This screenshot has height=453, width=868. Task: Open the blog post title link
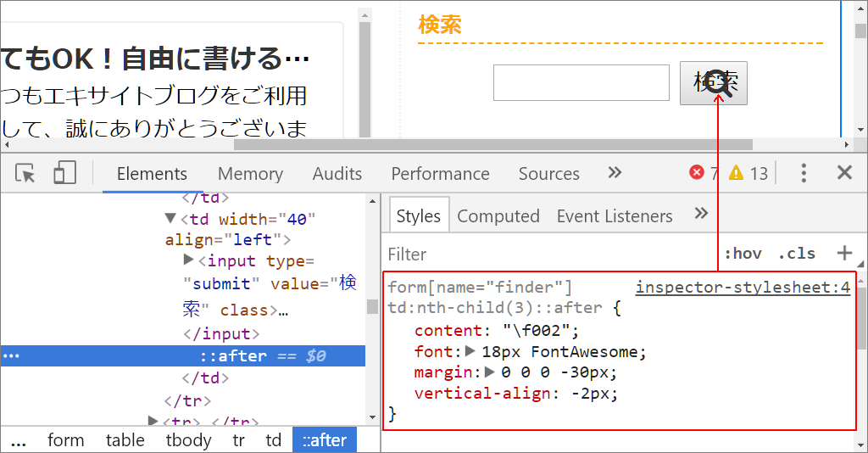tap(155, 59)
